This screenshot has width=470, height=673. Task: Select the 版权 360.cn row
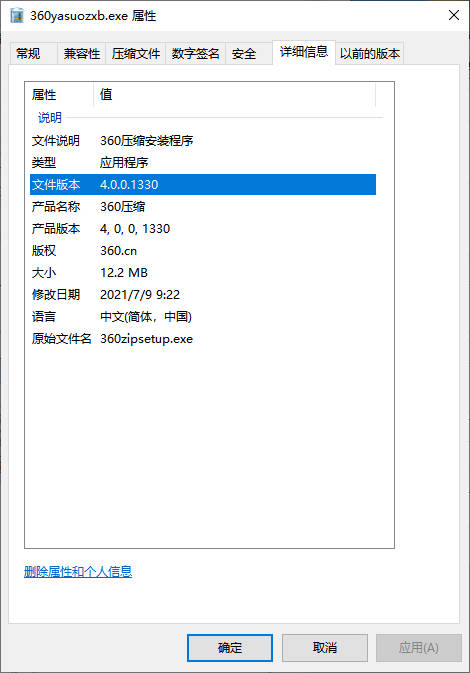[x=203, y=251]
